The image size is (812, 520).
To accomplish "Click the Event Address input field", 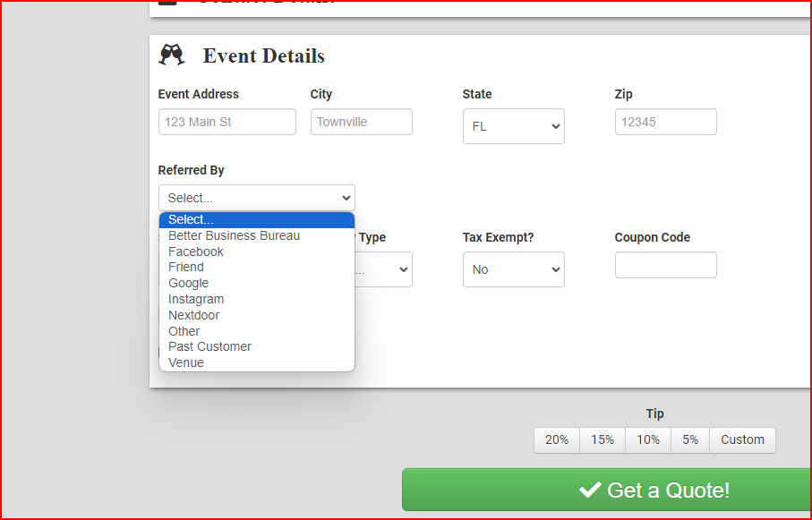I will pyautogui.click(x=227, y=122).
